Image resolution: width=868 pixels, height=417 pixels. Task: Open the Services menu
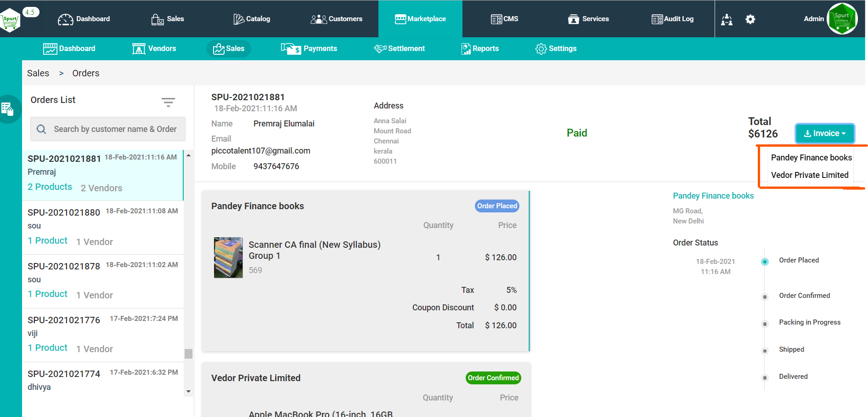[x=588, y=19]
